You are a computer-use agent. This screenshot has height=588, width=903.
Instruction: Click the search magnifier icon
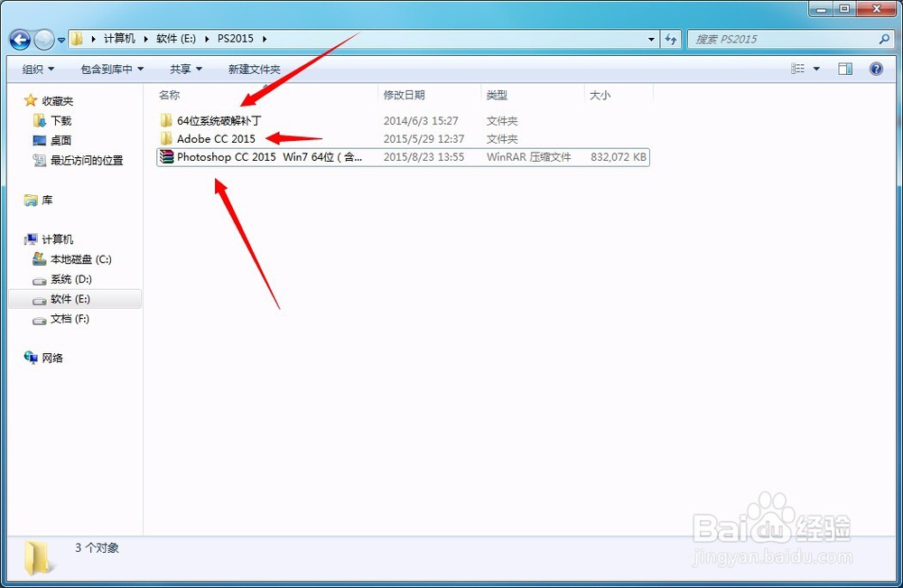point(885,39)
